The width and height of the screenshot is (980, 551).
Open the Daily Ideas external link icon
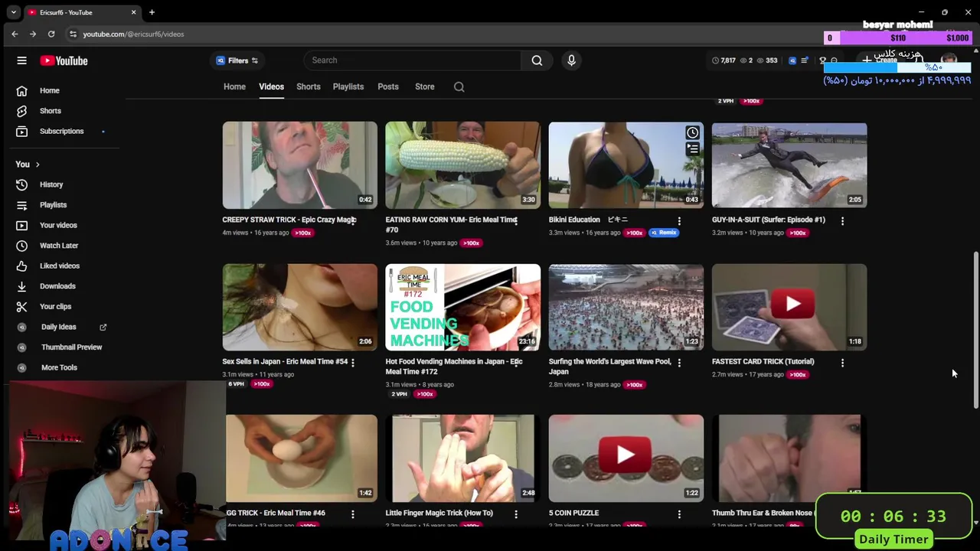click(103, 327)
